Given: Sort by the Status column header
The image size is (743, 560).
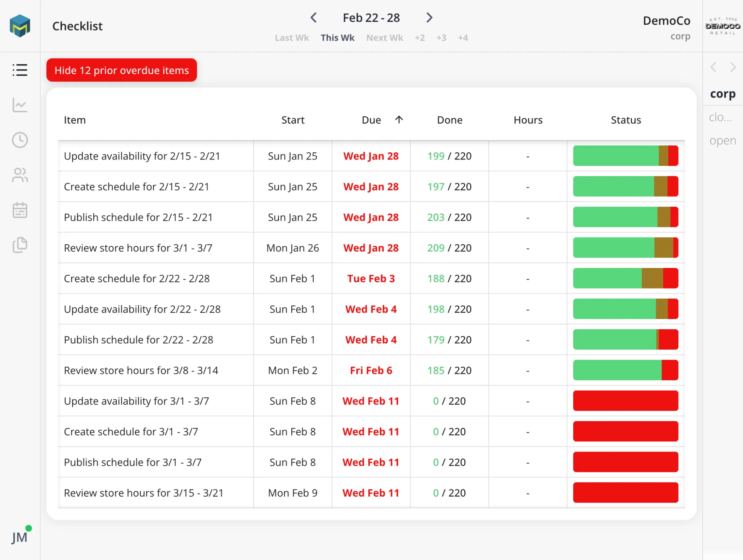Looking at the screenshot, I should tap(626, 120).
